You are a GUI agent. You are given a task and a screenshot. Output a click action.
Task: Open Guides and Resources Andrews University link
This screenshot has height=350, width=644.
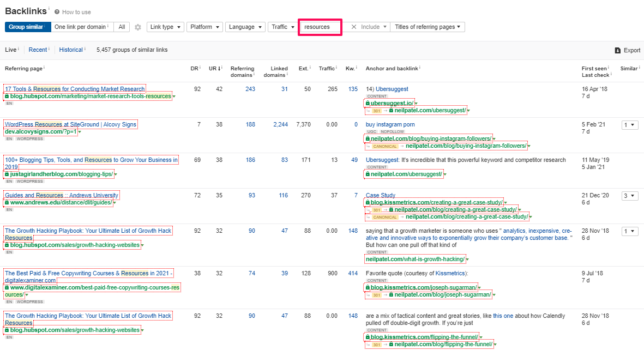click(61, 195)
